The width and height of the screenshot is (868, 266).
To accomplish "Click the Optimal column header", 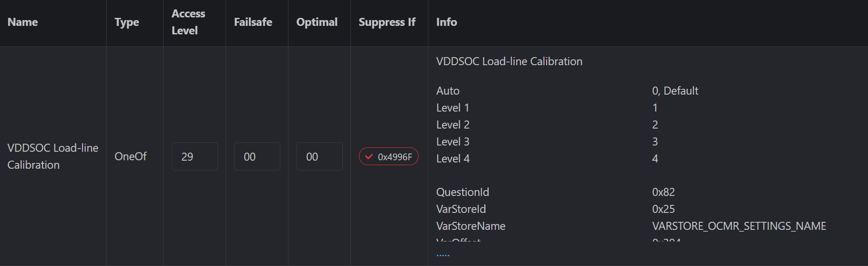I will [x=317, y=22].
